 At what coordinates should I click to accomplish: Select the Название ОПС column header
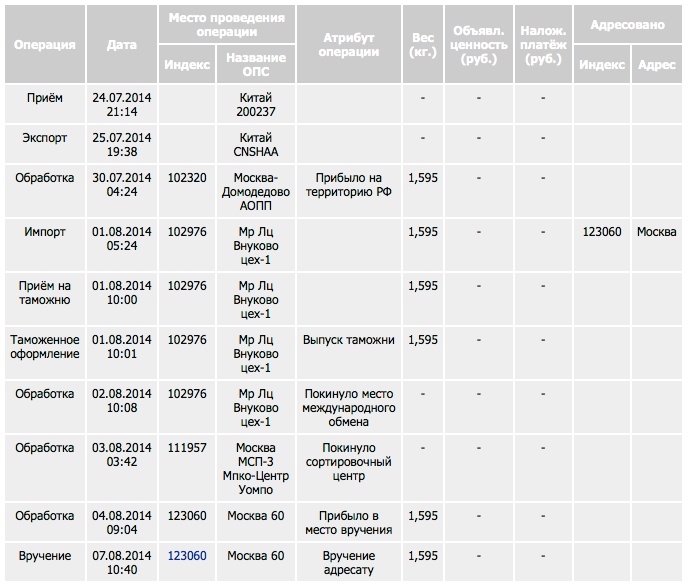pyautogui.click(x=256, y=64)
